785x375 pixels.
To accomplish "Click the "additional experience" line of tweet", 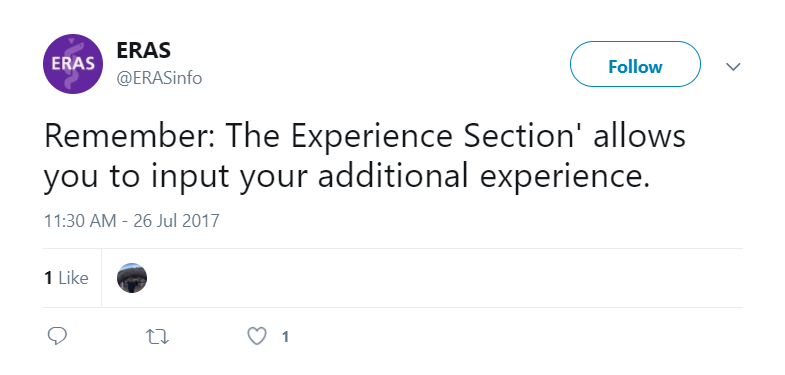I will [x=346, y=177].
